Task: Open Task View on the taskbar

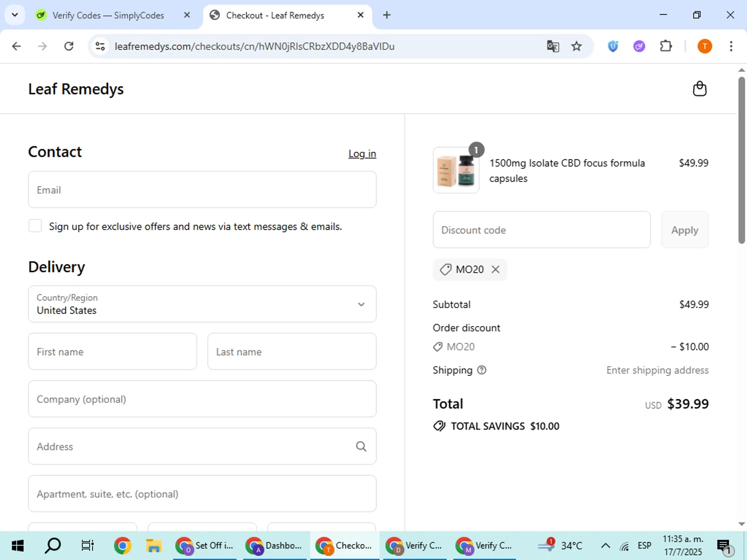Action: [87, 546]
